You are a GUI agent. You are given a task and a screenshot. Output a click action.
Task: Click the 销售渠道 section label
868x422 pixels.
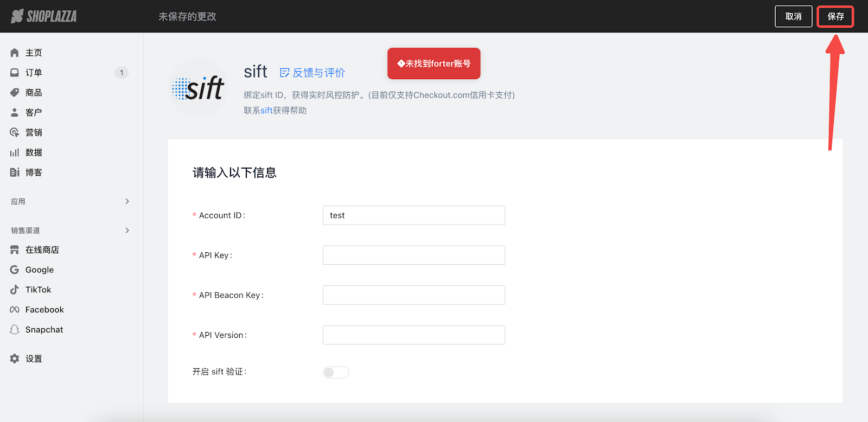(25, 231)
